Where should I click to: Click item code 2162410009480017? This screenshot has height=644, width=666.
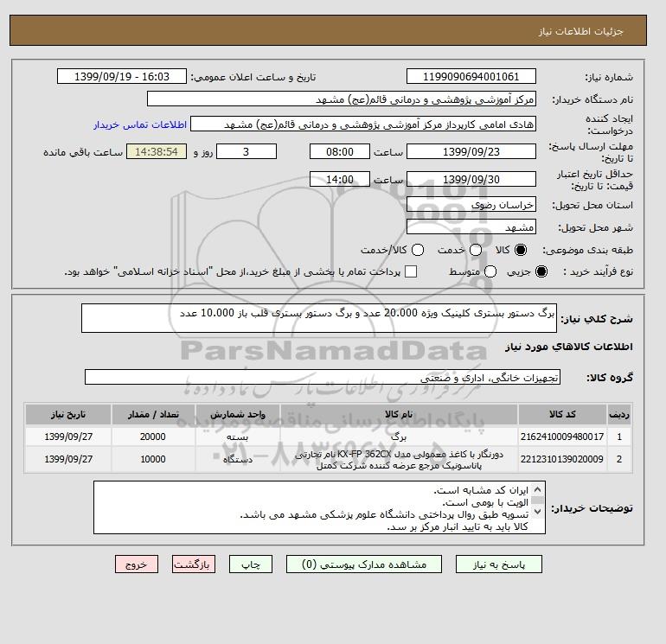[562, 437]
